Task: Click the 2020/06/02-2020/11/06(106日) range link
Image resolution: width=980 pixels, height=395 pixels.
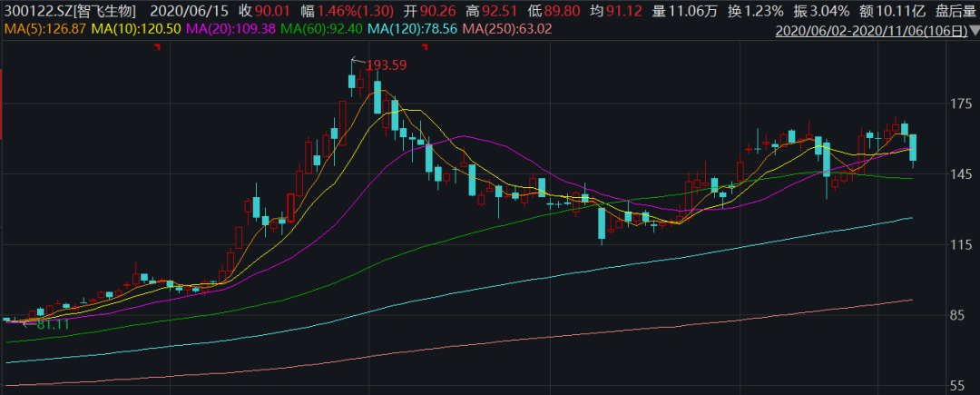Action: pos(872,29)
